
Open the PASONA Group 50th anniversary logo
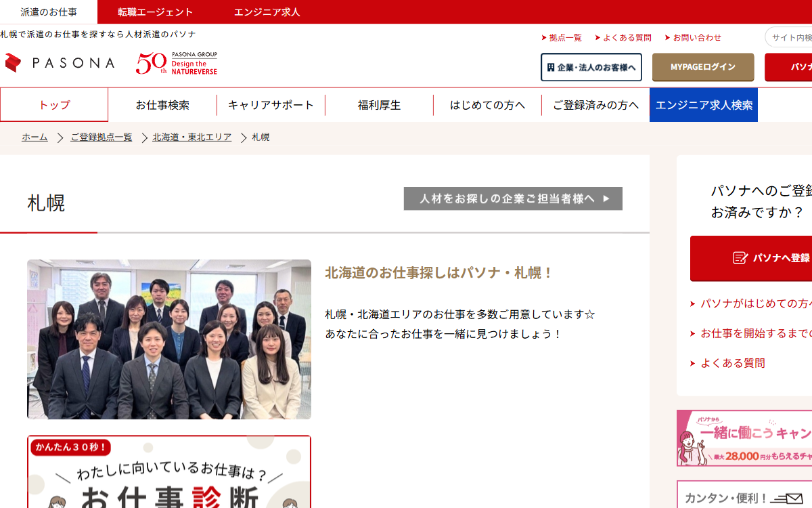[177, 63]
